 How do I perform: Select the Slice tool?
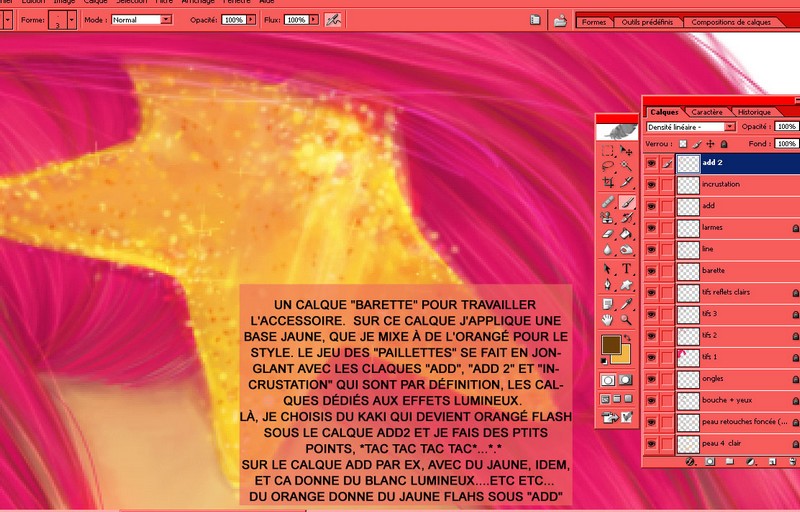pos(627,182)
